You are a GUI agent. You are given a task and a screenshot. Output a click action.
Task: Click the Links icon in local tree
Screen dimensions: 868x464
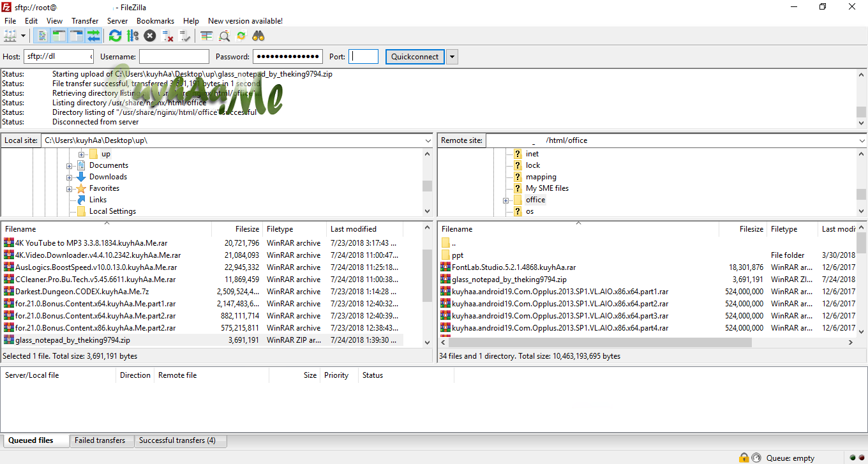pos(82,200)
